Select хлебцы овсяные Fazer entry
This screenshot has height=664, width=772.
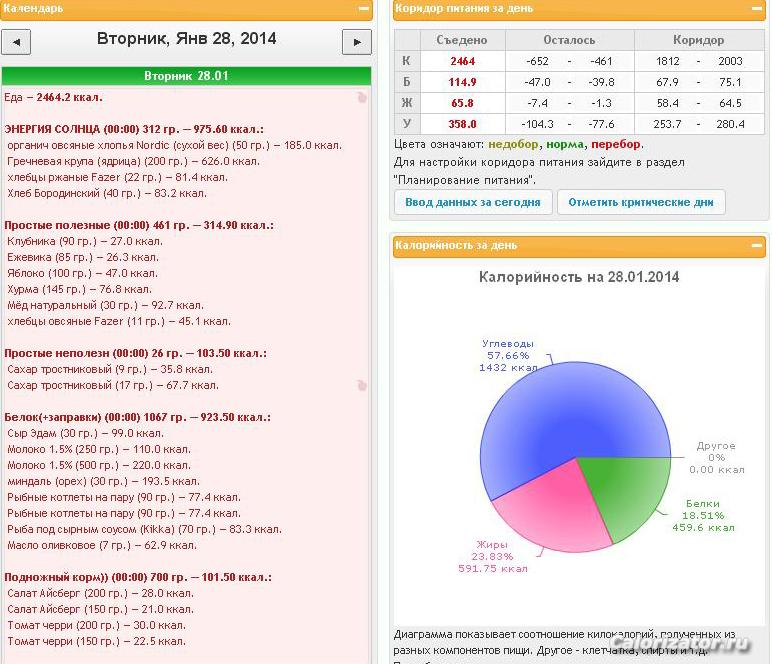click(x=119, y=321)
